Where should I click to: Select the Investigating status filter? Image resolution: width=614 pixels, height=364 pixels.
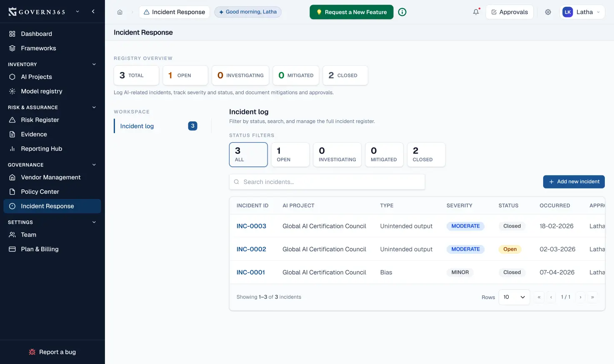(337, 155)
